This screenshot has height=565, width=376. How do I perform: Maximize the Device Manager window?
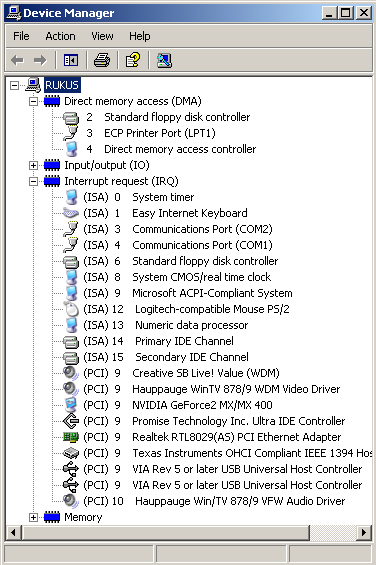point(345,13)
